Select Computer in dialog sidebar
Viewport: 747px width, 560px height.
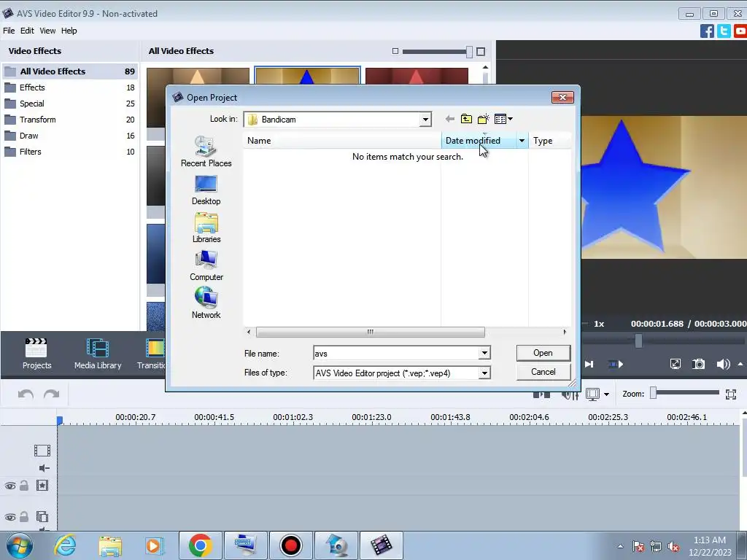pos(206,265)
